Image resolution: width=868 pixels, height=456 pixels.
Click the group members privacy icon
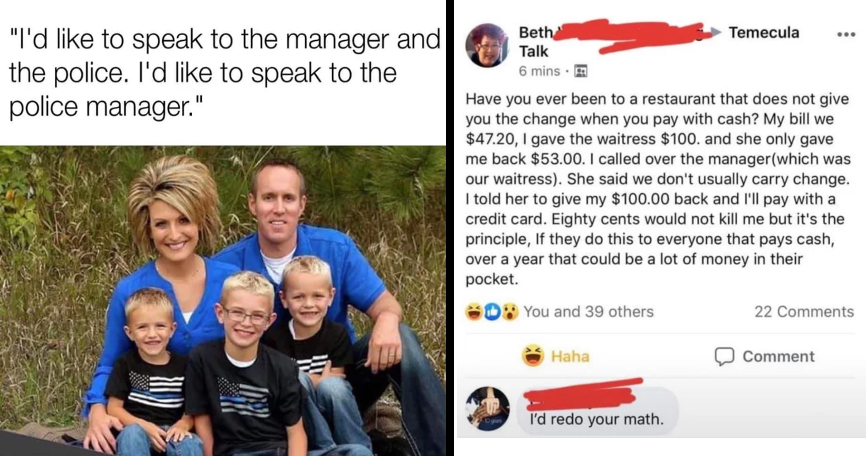580,71
